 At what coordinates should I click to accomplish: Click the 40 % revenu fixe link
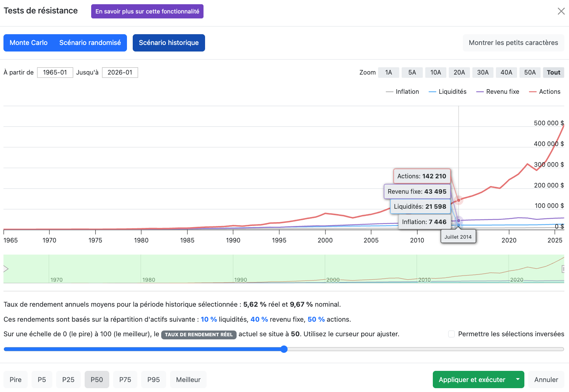259,319
